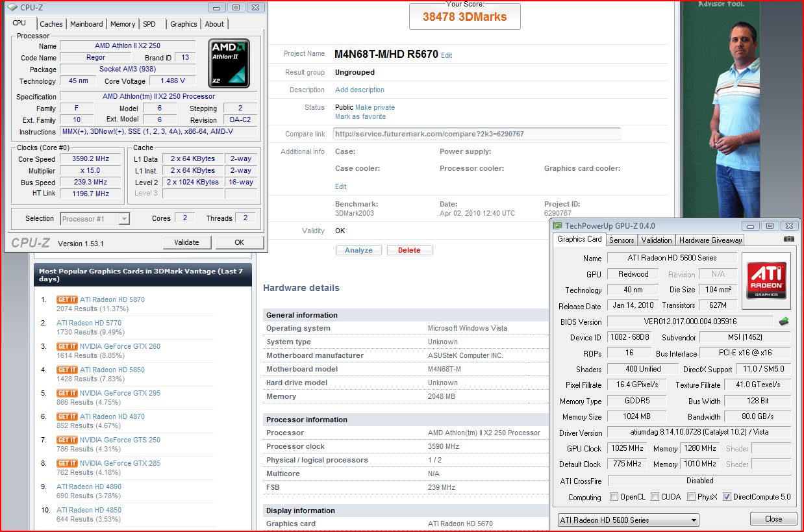Switch to the Caches tab in CPU-Z

point(51,24)
